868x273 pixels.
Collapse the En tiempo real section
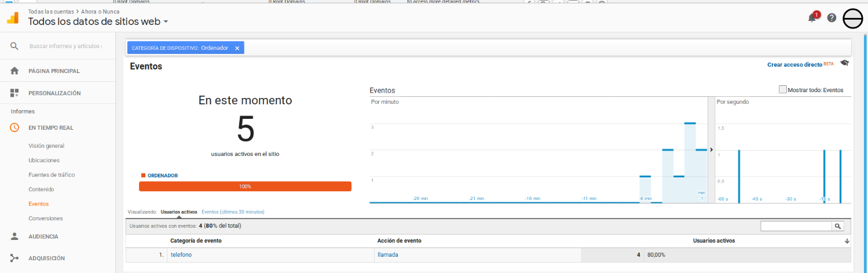(51, 128)
